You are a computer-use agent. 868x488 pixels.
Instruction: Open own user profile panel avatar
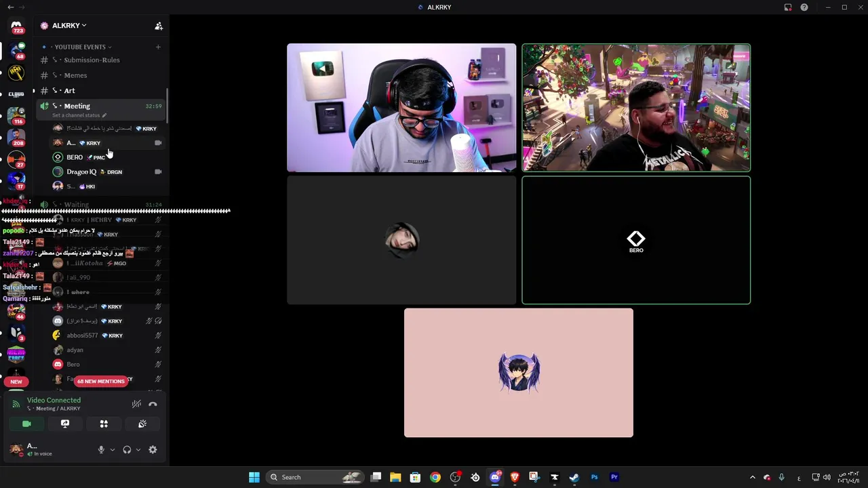click(16, 449)
